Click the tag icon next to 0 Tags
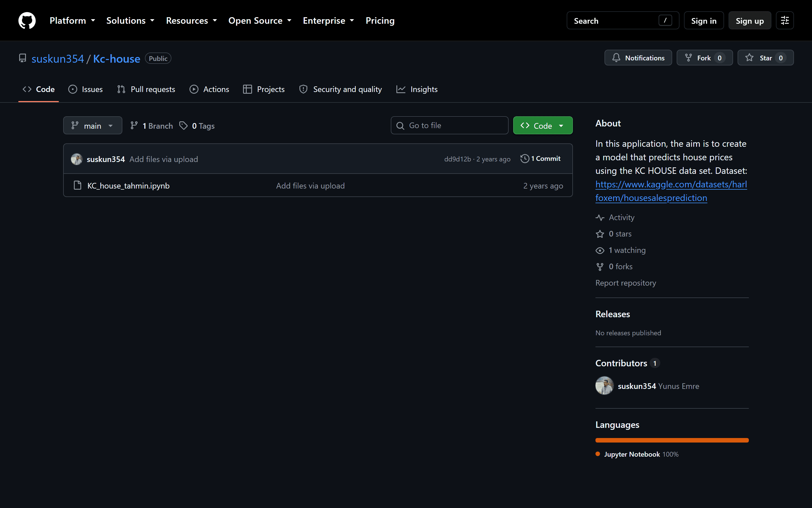The height and width of the screenshot is (508, 812). [x=183, y=126]
